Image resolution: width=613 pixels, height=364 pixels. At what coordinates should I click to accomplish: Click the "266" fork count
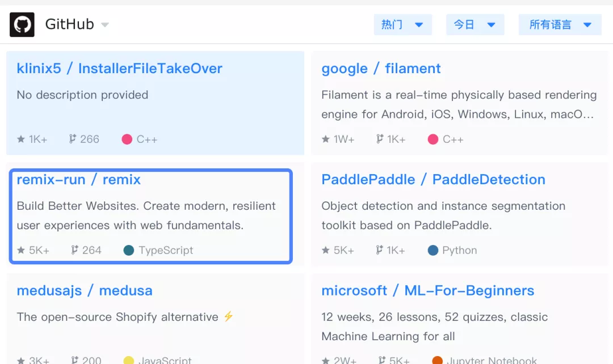[x=90, y=139]
